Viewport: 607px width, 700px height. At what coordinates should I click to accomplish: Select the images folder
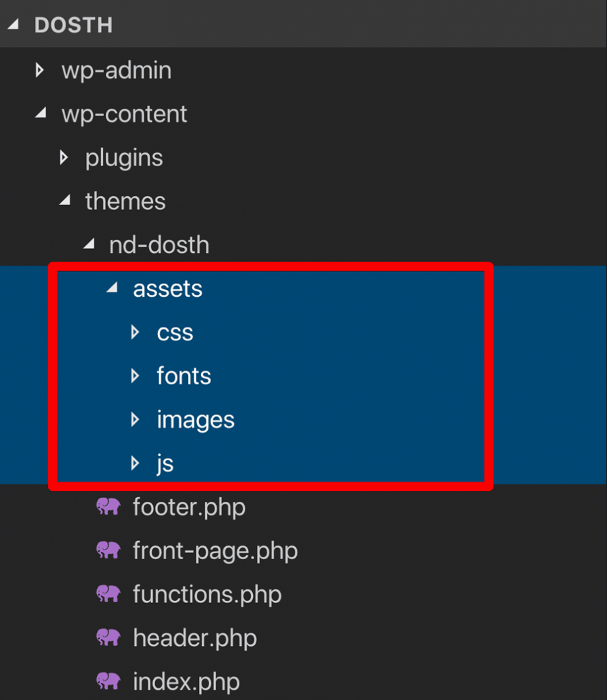(195, 420)
